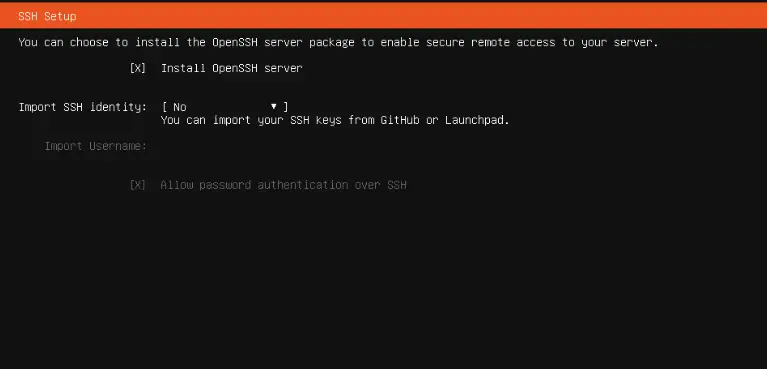
Task: Open the Import SSH identity dropdown
Action: click(x=225, y=107)
